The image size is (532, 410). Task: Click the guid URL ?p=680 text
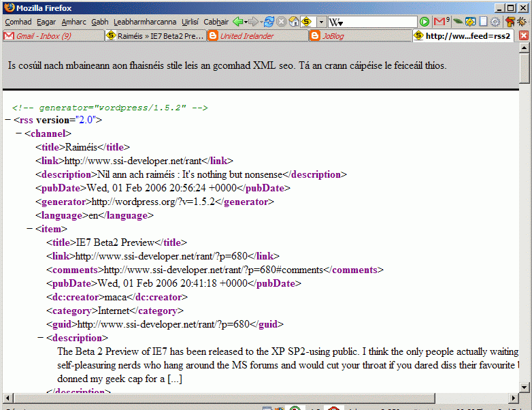[x=163, y=324]
